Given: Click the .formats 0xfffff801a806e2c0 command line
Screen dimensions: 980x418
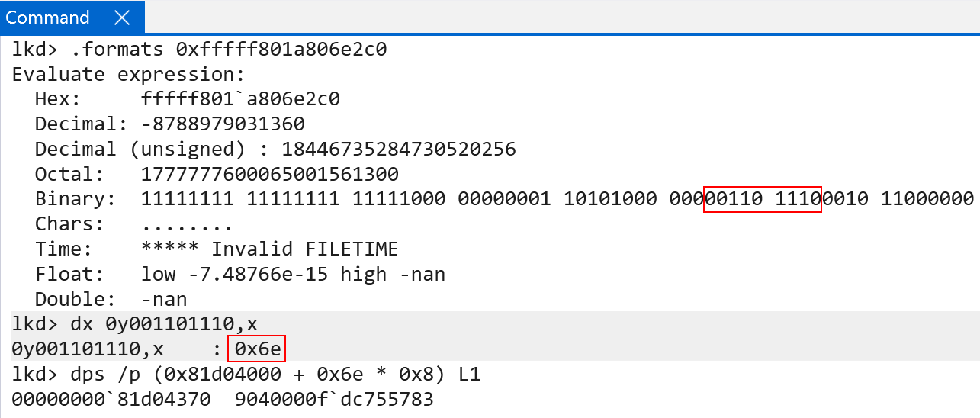Looking at the screenshot, I should (x=200, y=50).
